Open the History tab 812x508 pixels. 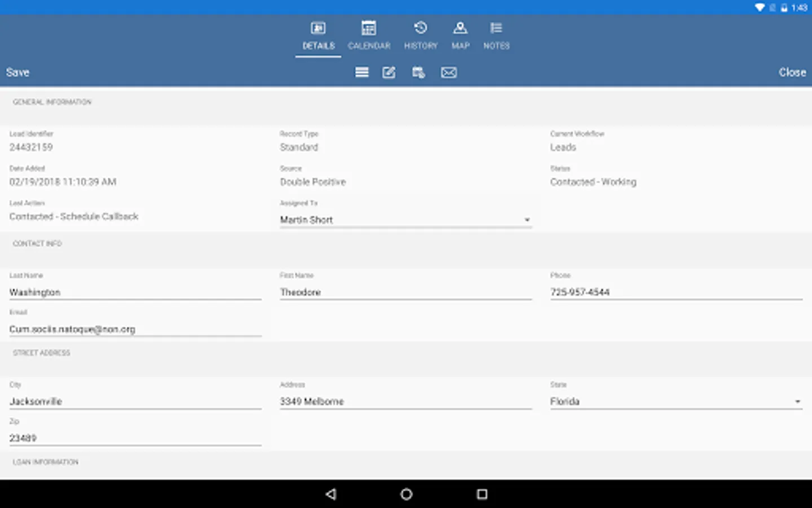click(421, 36)
